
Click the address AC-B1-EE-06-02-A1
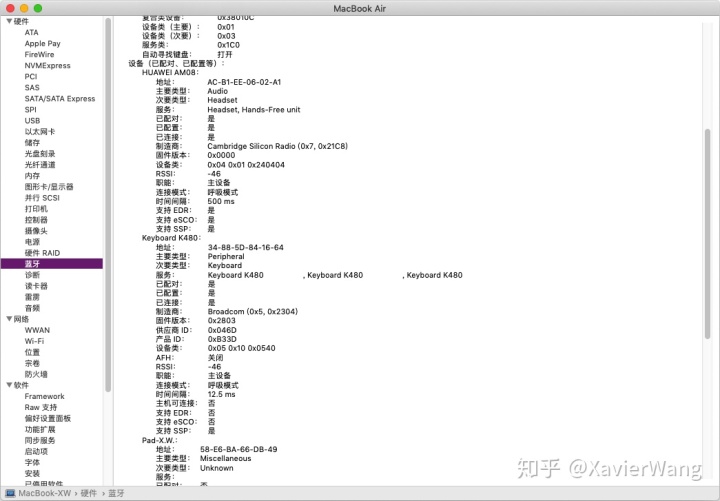click(x=244, y=82)
